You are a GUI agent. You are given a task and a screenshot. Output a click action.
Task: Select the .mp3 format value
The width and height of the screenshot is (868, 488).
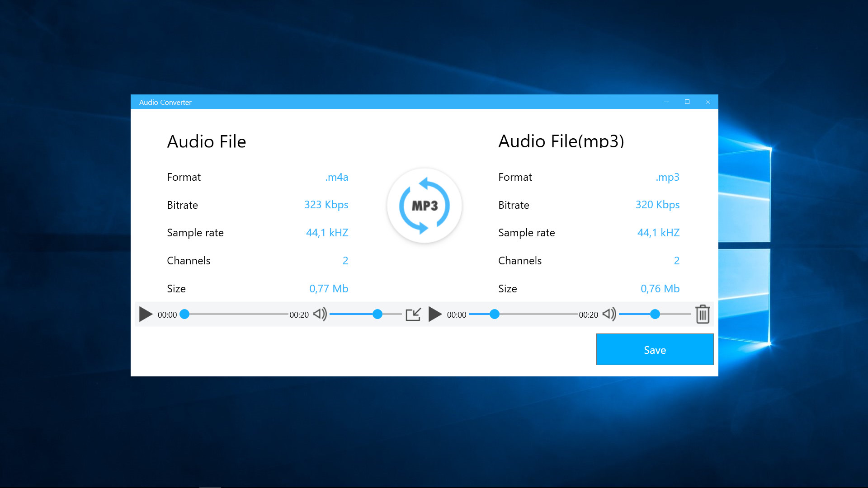(x=668, y=177)
